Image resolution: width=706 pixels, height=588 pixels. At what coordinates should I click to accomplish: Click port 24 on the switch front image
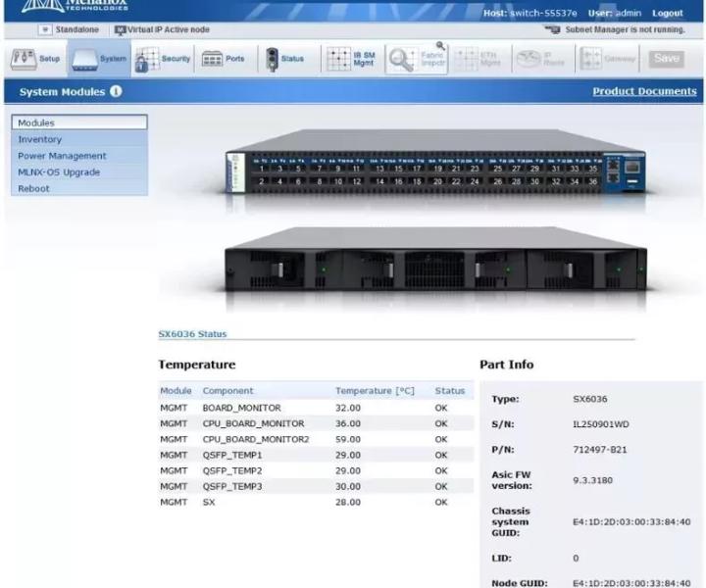[x=475, y=181]
